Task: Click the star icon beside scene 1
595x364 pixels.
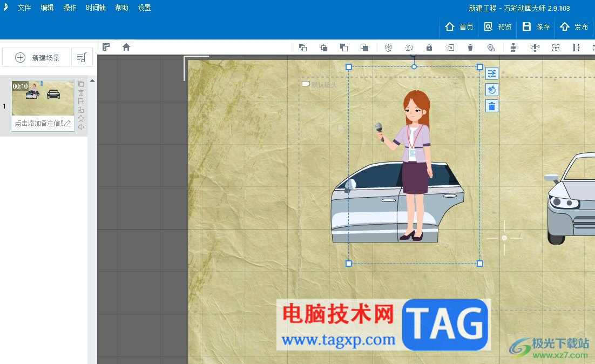Action: (81, 118)
